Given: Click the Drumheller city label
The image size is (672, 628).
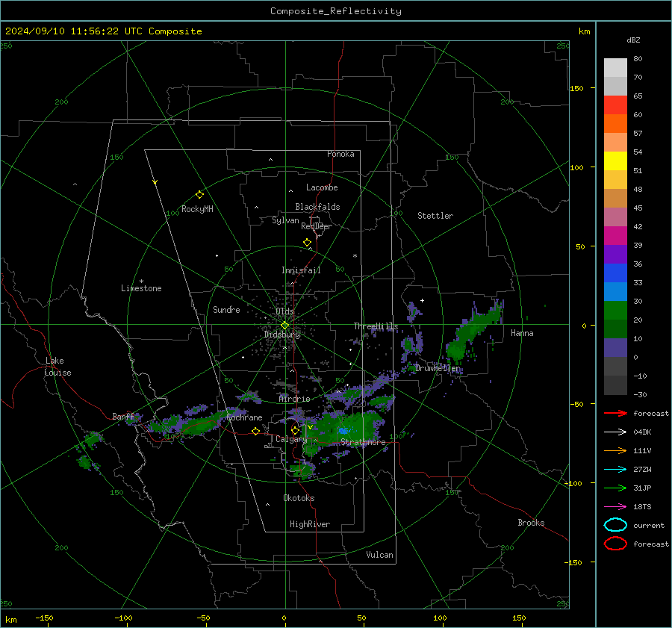Looking at the screenshot, I should pos(438,368).
